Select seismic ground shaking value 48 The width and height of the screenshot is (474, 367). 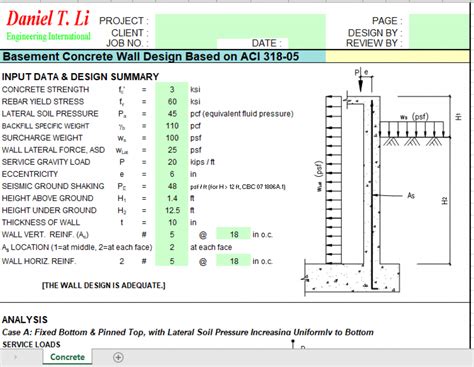(x=172, y=186)
